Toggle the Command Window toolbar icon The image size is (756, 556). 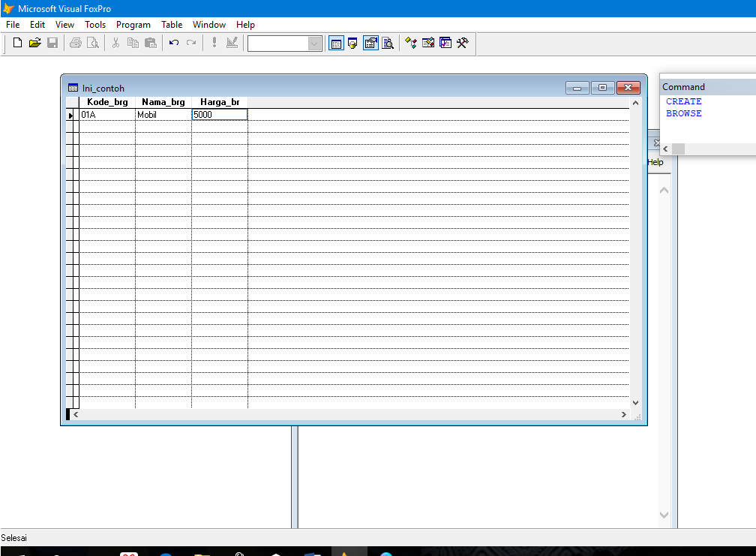[336, 43]
